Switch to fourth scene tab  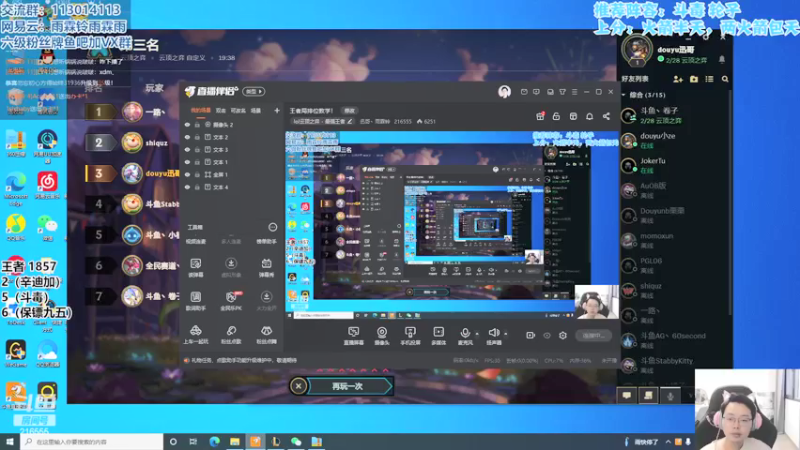[256, 110]
